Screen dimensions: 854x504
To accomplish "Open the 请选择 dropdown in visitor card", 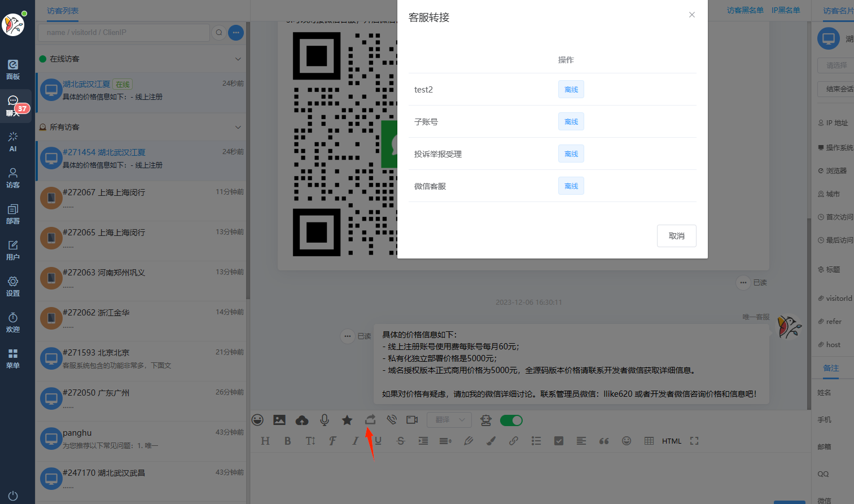I will [836, 65].
